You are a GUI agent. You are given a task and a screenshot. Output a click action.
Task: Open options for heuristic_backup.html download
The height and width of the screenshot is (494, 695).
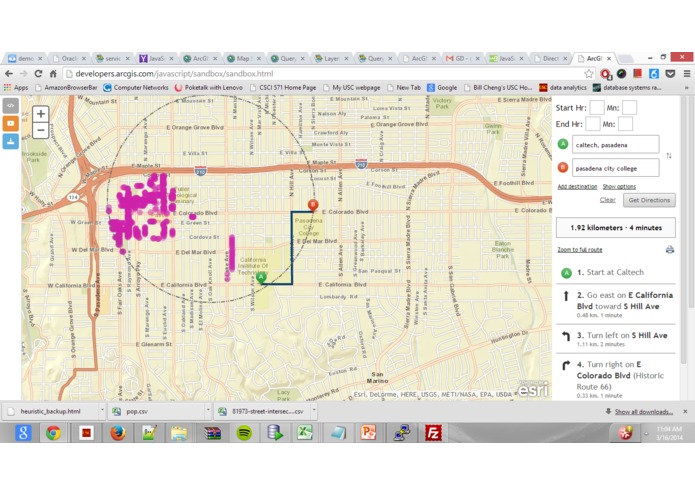[102, 411]
